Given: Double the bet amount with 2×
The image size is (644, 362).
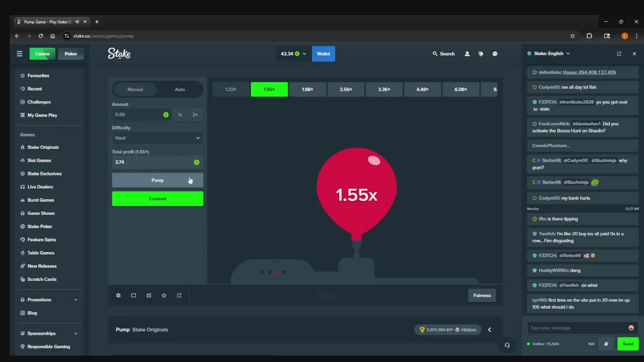Looking at the screenshot, I should click(195, 115).
